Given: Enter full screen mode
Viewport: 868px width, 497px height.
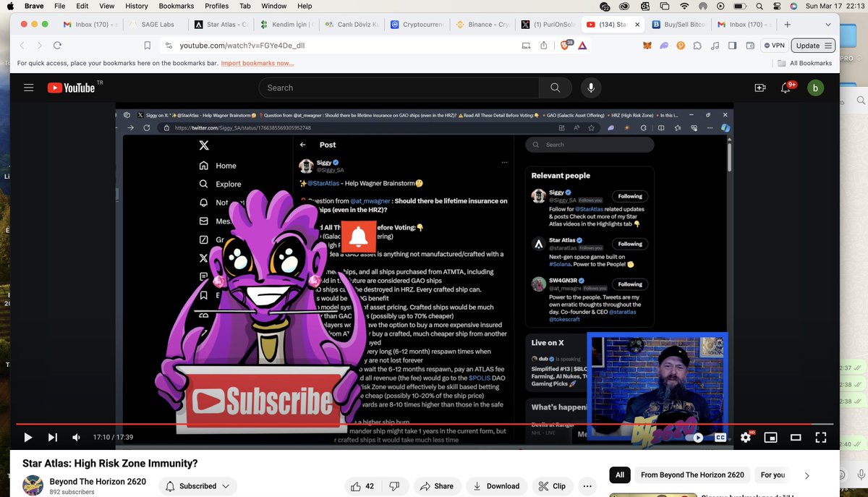Looking at the screenshot, I should click(x=821, y=437).
